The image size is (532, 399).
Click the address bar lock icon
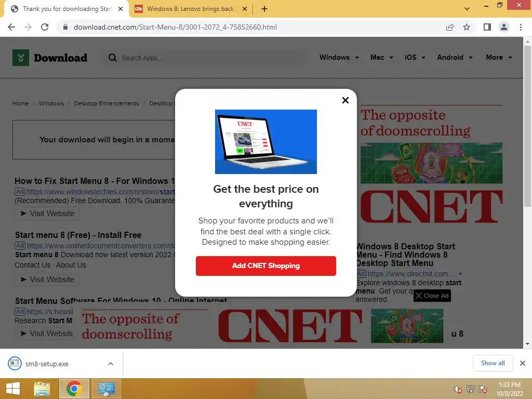pyautogui.click(x=65, y=27)
